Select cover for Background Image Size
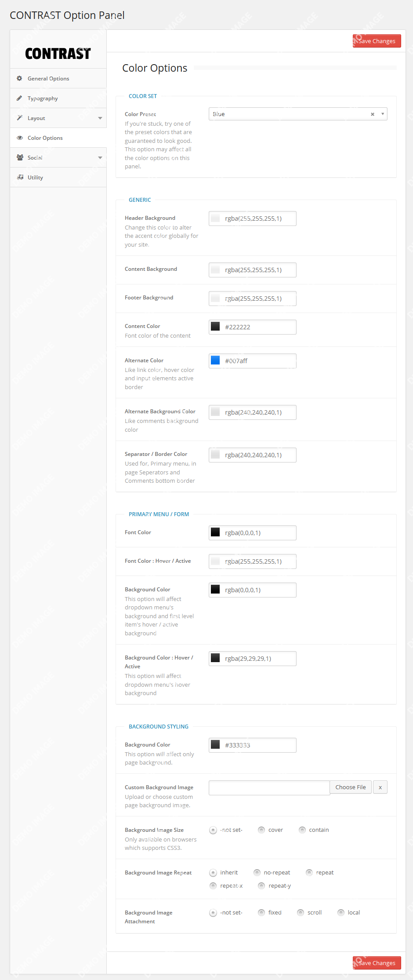413x980 pixels. click(261, 830)
